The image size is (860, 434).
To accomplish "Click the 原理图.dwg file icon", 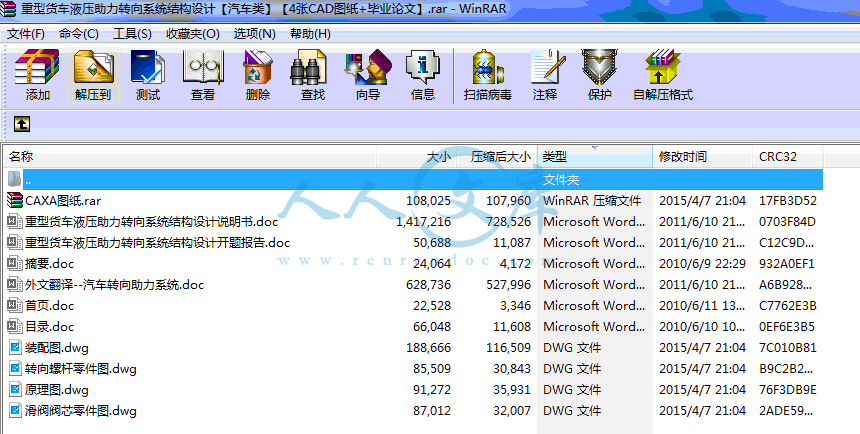I will (15, 390).
